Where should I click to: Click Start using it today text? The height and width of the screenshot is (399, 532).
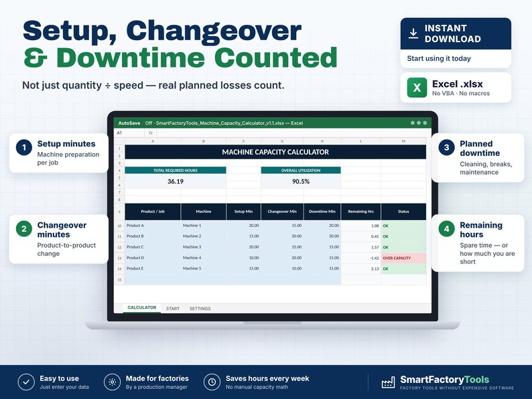439,58
